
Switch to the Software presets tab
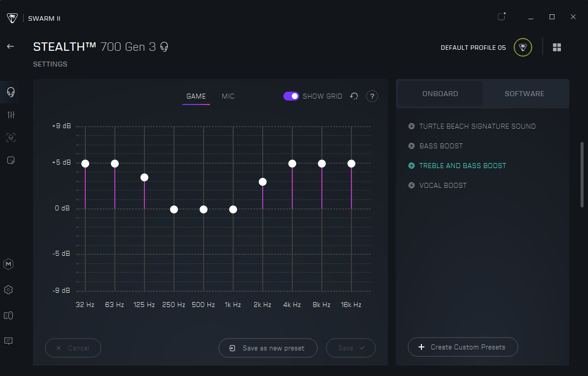[x=524, y=94]
